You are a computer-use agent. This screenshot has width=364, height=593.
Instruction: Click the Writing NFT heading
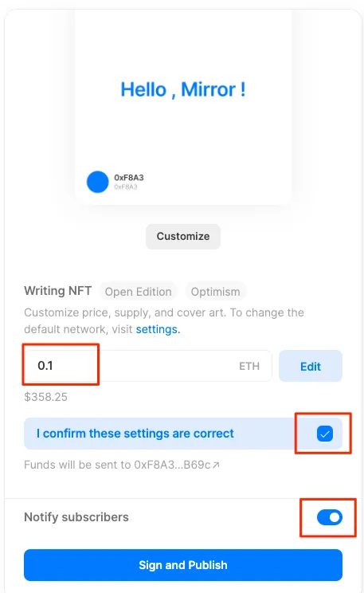[58, 290]
